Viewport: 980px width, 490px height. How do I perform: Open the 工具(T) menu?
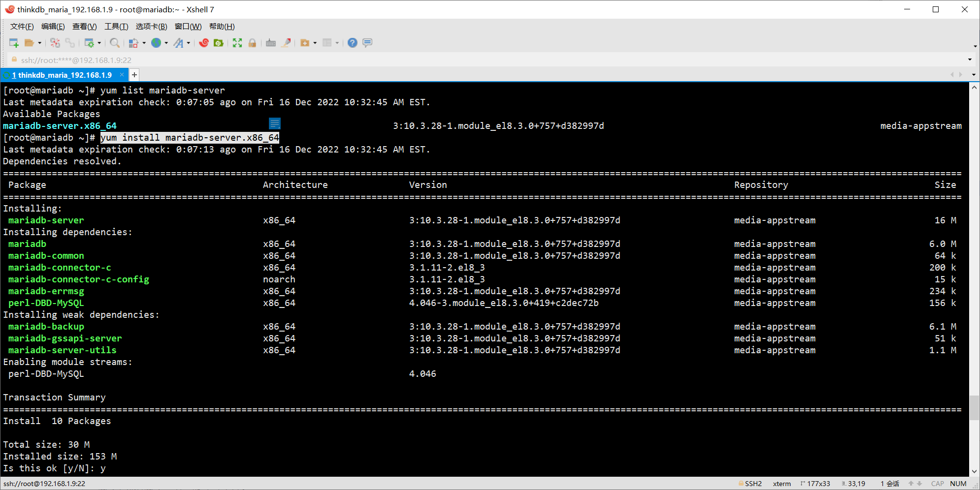(x=116, y=27)
